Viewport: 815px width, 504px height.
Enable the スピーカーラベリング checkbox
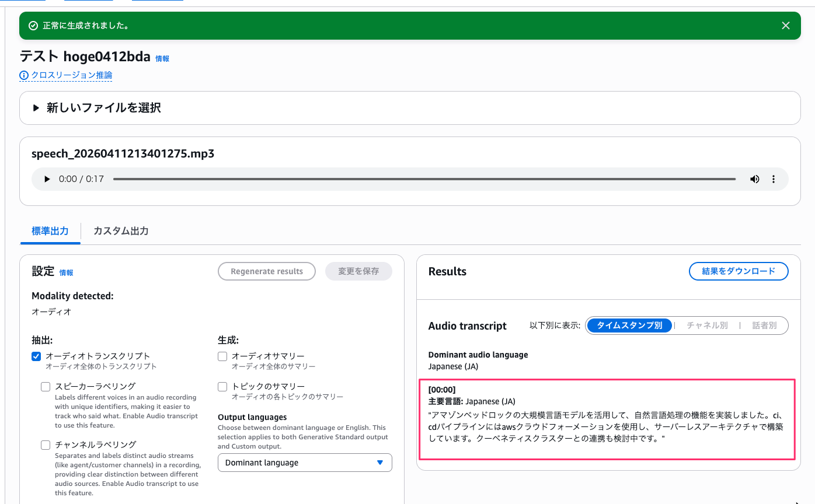(x=46, y=387)
